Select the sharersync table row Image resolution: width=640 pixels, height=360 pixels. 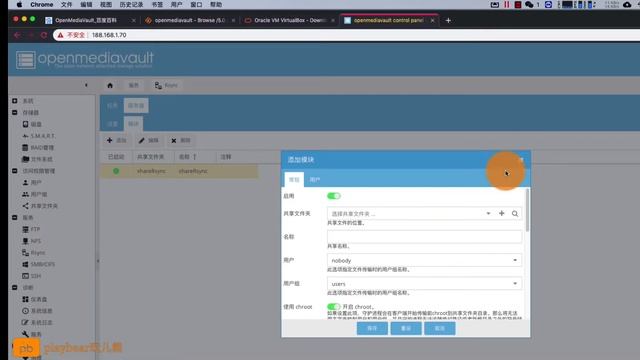click(x=179, y=171)
